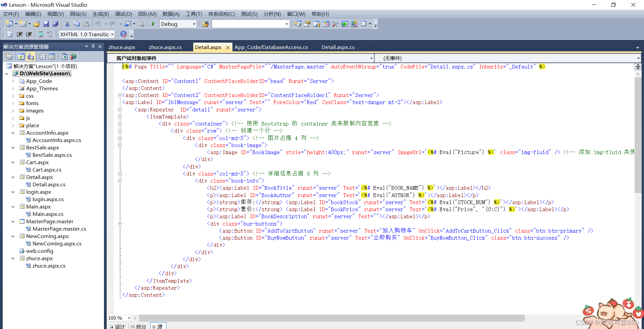Start debugging with the green Run arrow
This screenshot has height=329, width=644.
(153, 24)
